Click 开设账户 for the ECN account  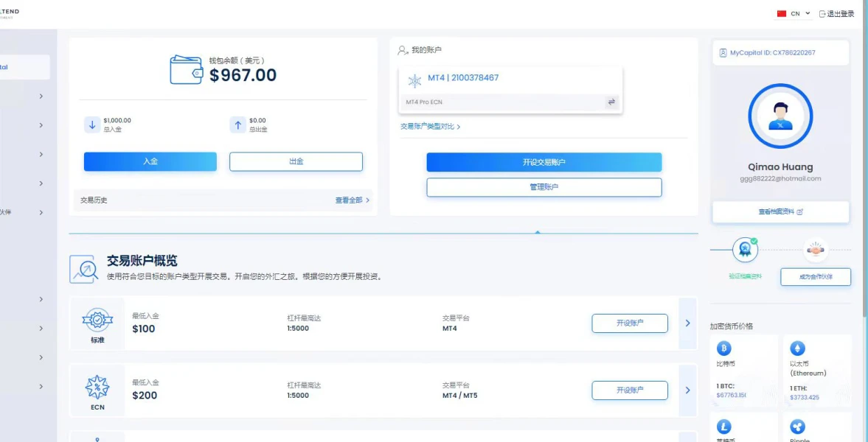tap(630, 390)
